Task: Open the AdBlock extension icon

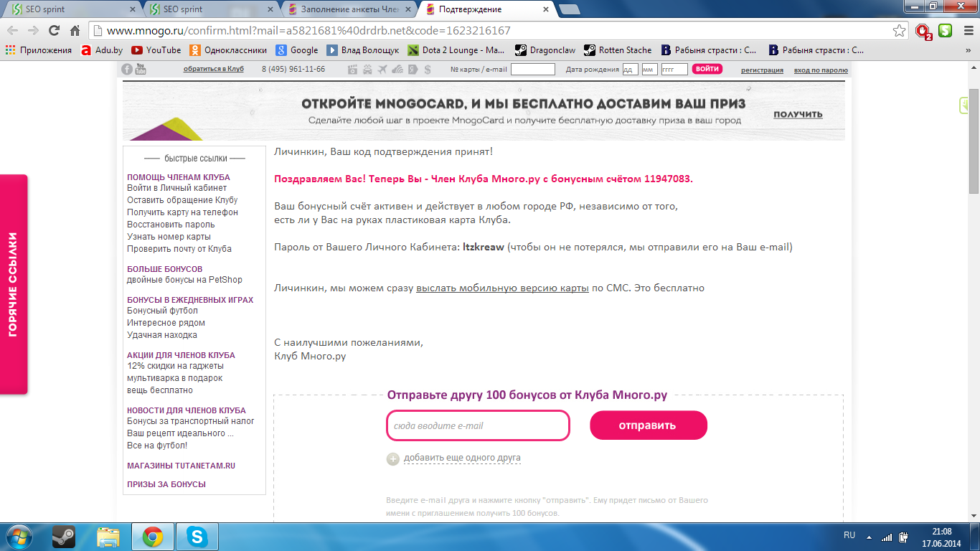Action: [x=924, y=31]
